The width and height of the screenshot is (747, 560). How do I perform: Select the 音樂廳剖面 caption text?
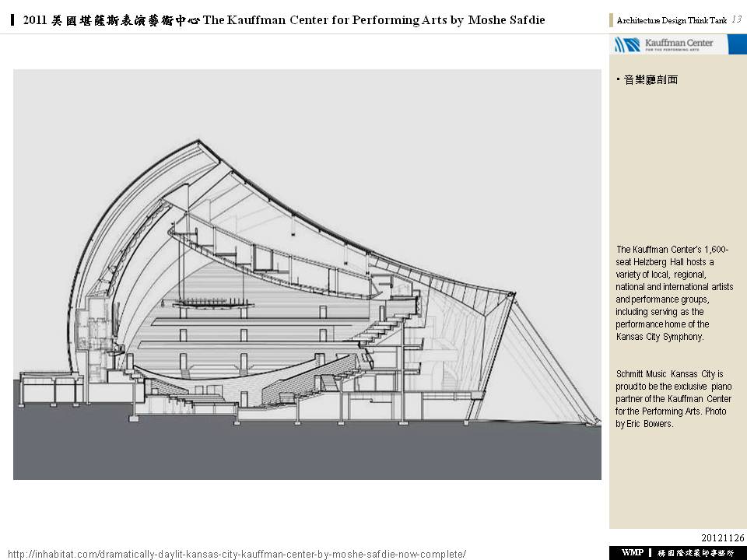[651, 79]
